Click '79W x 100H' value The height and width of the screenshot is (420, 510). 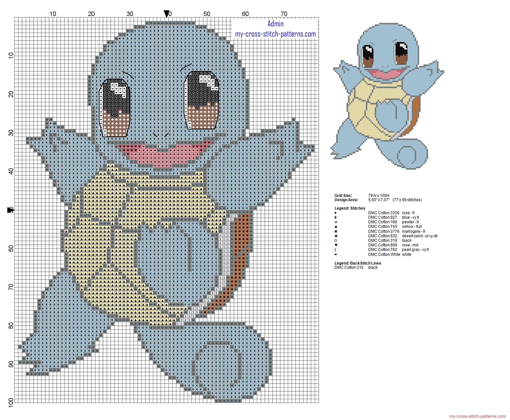click(379, 196)
